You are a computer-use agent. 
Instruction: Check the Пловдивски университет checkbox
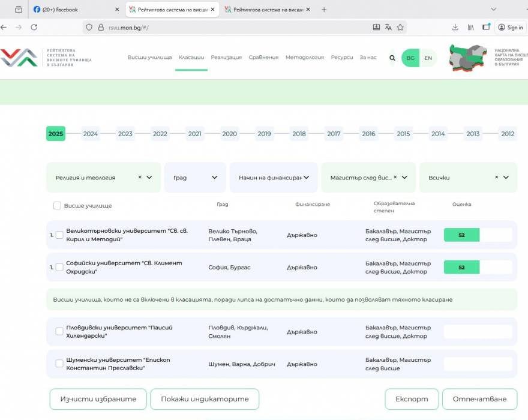(x=59, y=331)
